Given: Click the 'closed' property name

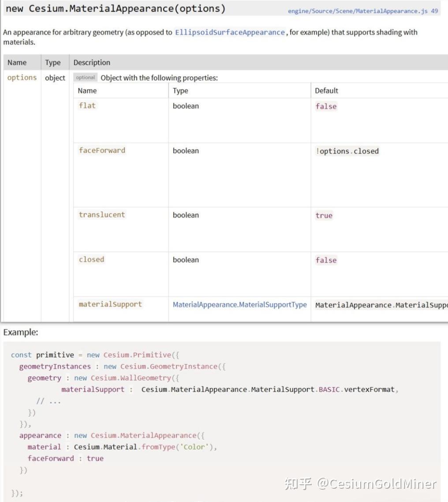Looking at the screenshot, I should tap(91, 259).
